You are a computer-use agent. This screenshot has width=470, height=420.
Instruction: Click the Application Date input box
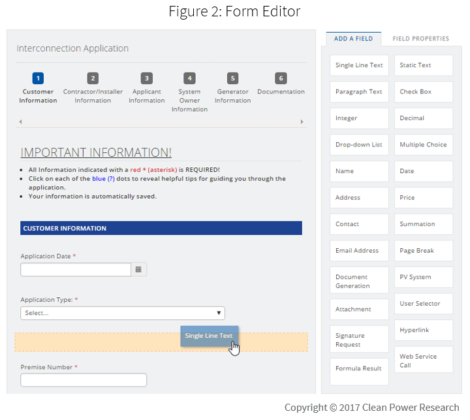point(75,269)
